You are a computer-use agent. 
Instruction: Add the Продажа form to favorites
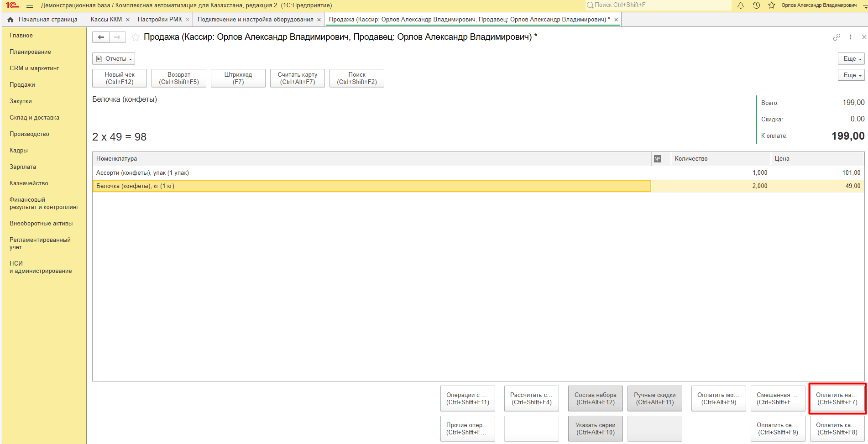(x=136, y=37)
